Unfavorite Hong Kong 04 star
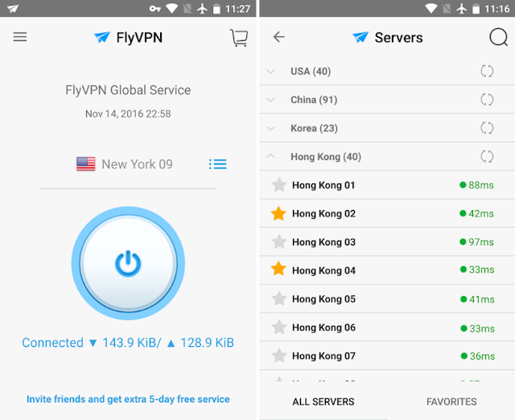The image size is (515, 420). (x=278, y=269)
